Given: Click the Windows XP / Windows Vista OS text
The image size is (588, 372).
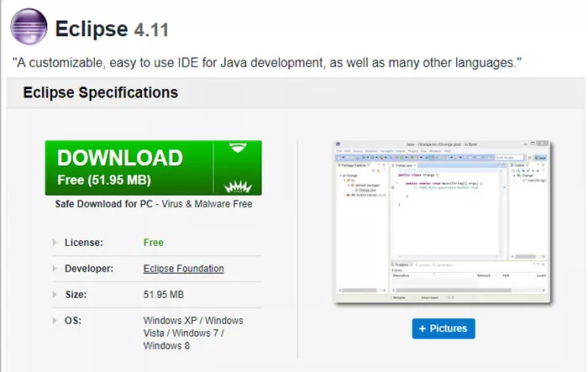Looking at the screenshot, I should [193, 333].
